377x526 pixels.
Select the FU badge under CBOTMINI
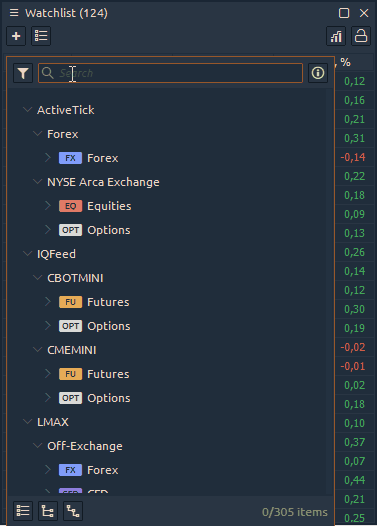tap(70, 302)
